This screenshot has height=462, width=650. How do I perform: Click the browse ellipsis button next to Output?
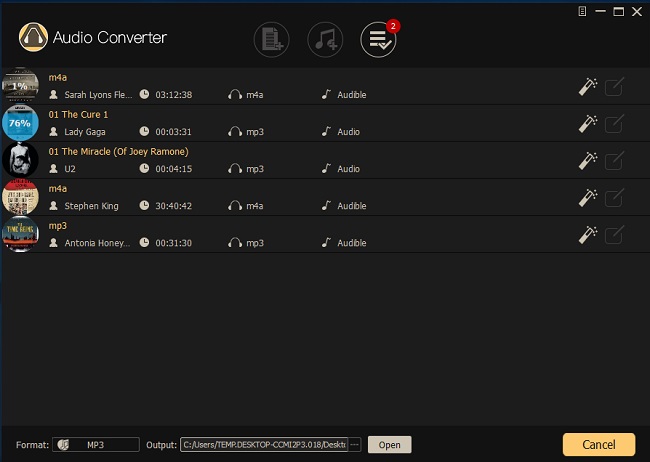point(354,445)
